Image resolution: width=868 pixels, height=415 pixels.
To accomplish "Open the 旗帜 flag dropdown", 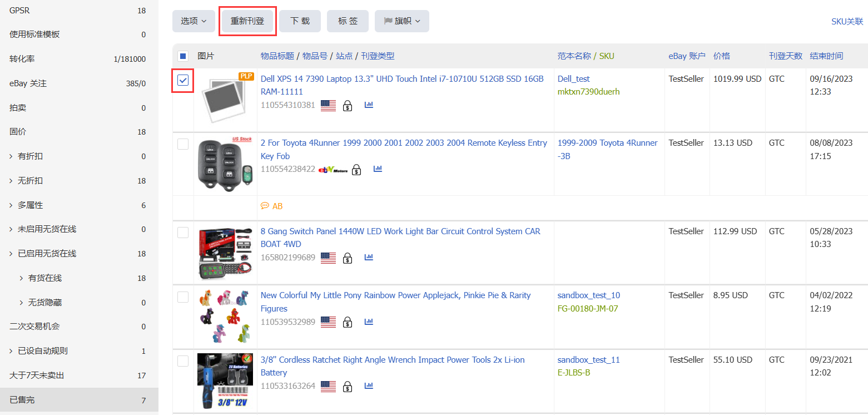I will click(x=401, y=21).
